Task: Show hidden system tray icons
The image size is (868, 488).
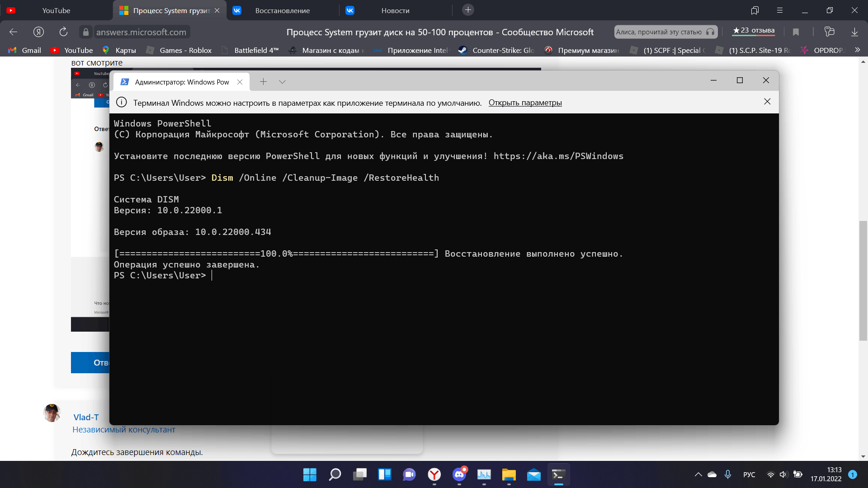Action: (x=698, y=474)
